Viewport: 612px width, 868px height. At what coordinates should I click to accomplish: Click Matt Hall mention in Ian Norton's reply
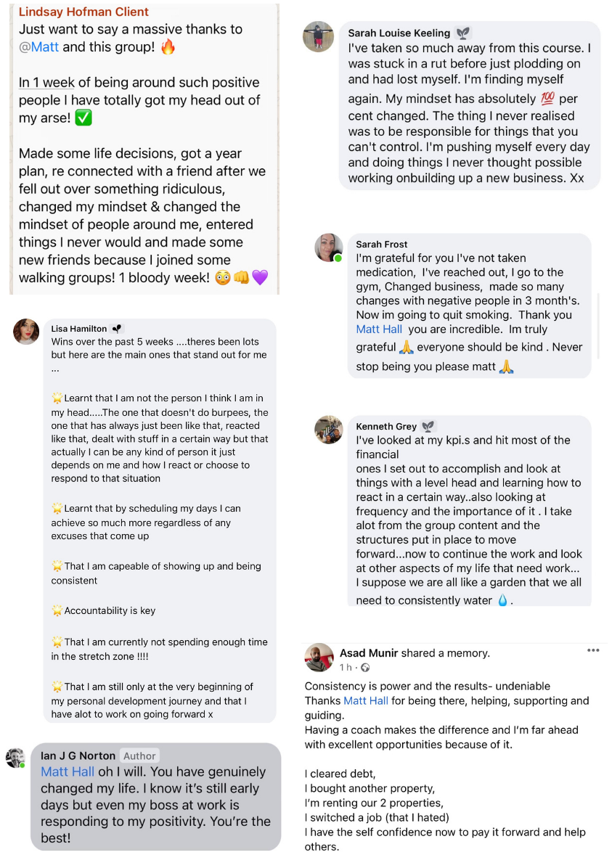pos(68,772)
